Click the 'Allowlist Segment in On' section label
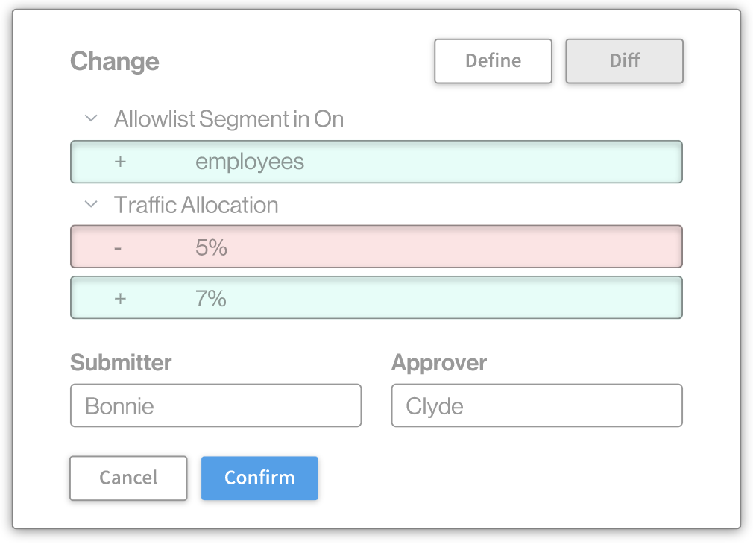756x544 pixels. [x=229, y=119]
